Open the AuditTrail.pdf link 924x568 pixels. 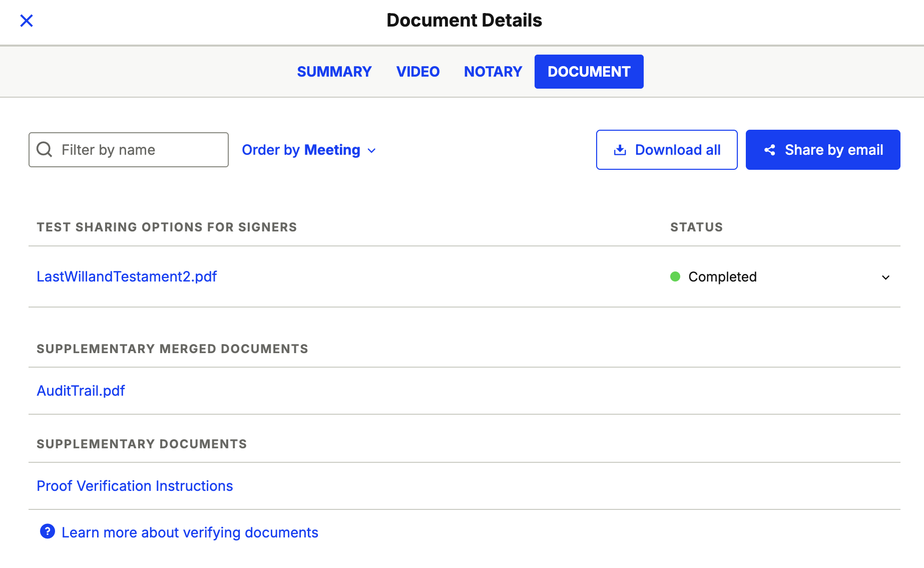[x=81, y=391]
